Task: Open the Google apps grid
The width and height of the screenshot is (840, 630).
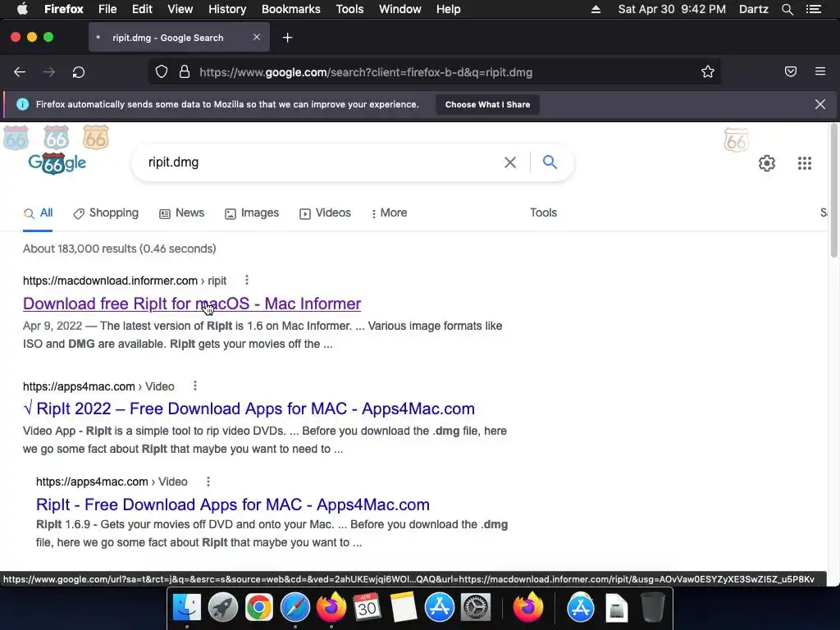Action: coord(805,163)
